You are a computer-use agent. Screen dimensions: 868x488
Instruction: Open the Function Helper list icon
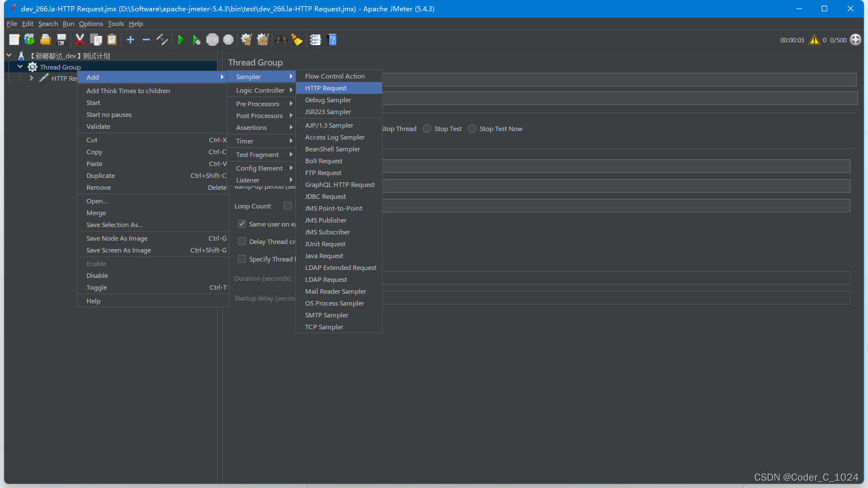coord(315,40)
